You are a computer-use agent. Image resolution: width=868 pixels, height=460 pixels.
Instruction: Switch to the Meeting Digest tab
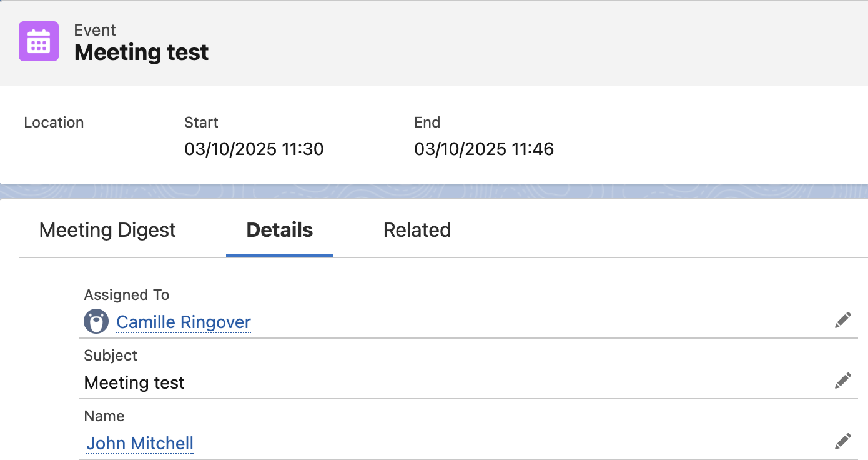coord(107,230)
